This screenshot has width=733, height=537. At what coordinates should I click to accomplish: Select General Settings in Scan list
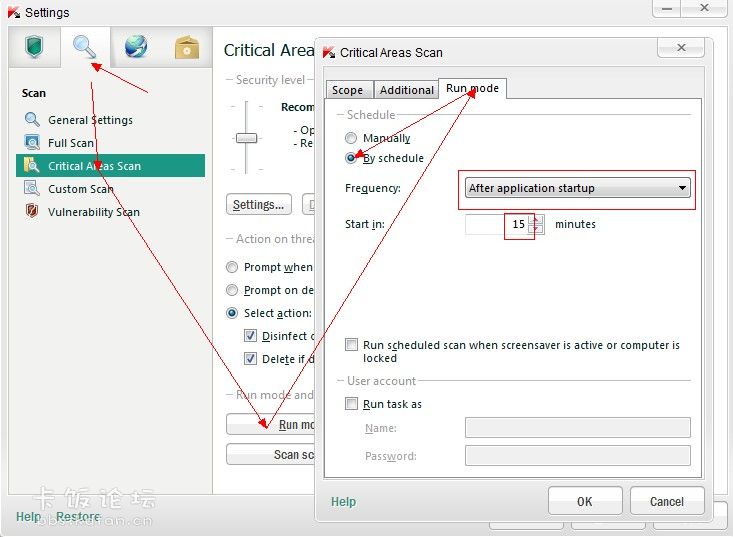[110, 120]
